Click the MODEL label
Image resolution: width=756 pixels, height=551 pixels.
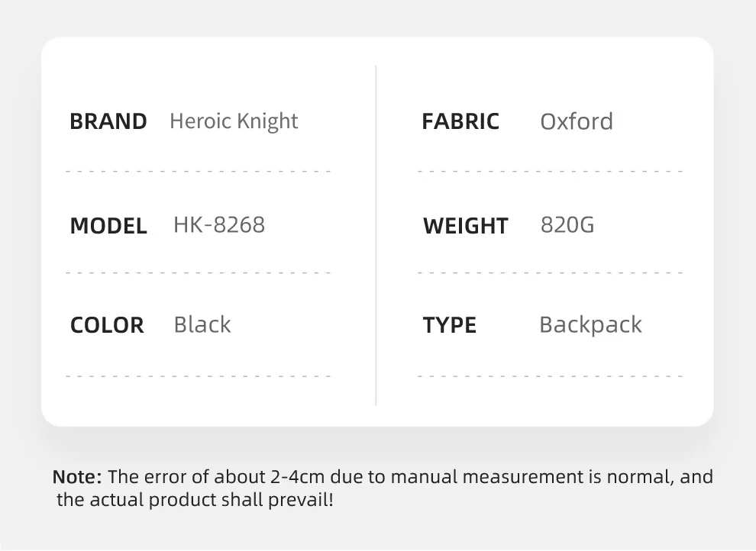(x=108, y=226)
